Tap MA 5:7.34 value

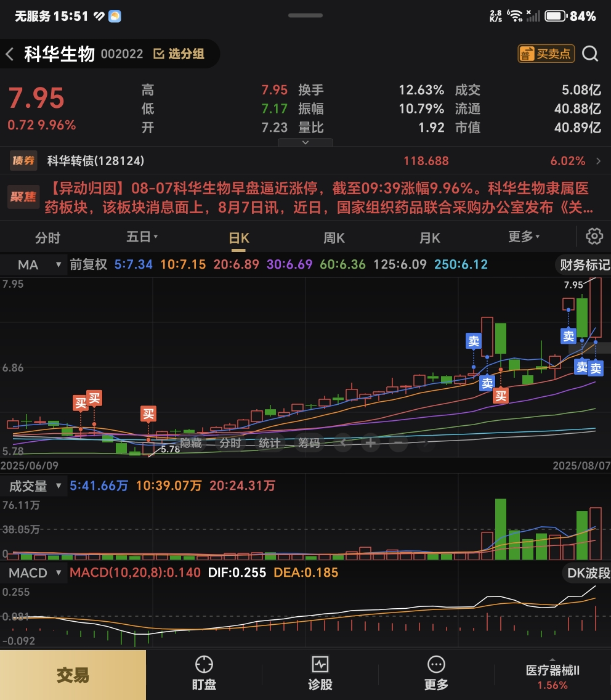pyautogui.click(x=134, y=265)
